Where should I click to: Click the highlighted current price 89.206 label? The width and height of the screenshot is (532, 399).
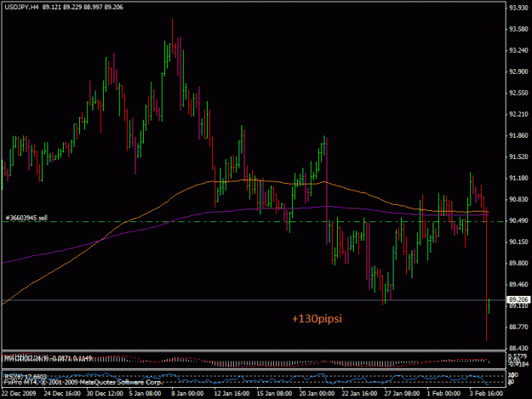(x=518, y=299)
